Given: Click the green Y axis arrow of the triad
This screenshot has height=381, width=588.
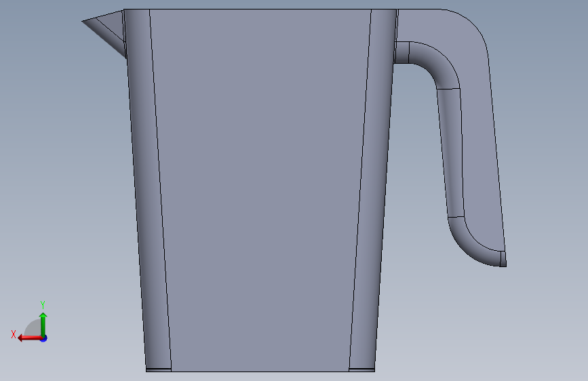Looking at the screenshot, I should 43,324.
